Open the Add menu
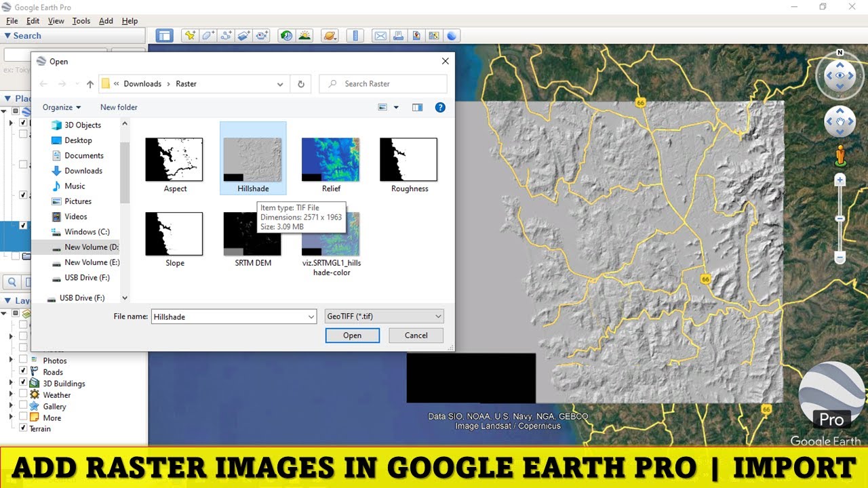This screenshot has width=868, height=488. (x=106, y=21)
